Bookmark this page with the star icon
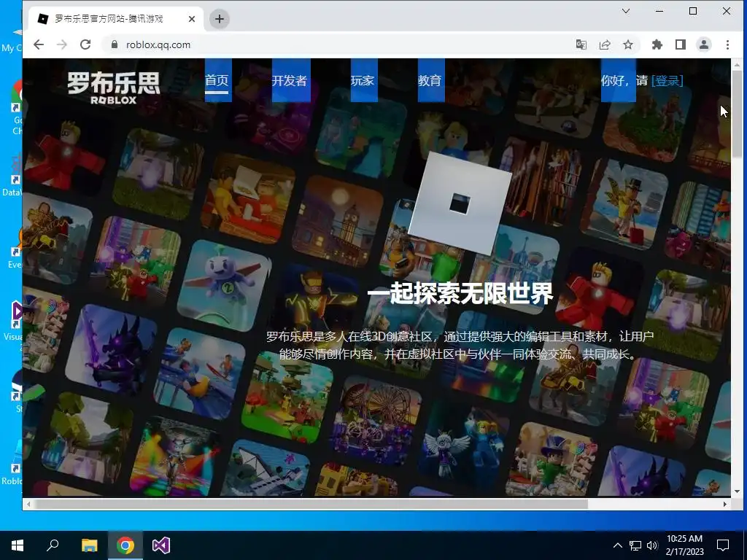The width and height of the screenshot is (747, 560). 628,44
